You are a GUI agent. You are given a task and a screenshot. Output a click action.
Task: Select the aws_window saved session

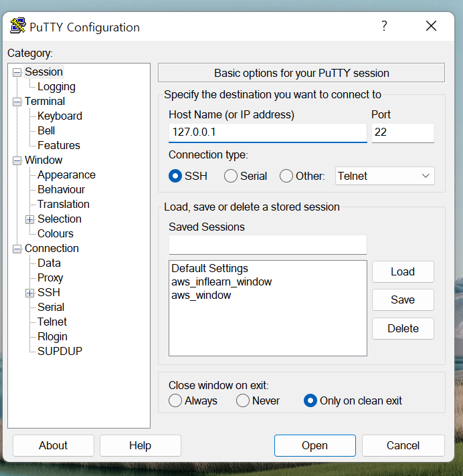tap(201, 295)
